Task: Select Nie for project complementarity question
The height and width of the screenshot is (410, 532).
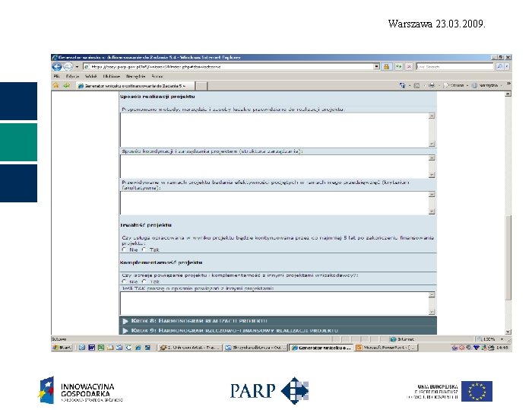Action: coord(124,281)
